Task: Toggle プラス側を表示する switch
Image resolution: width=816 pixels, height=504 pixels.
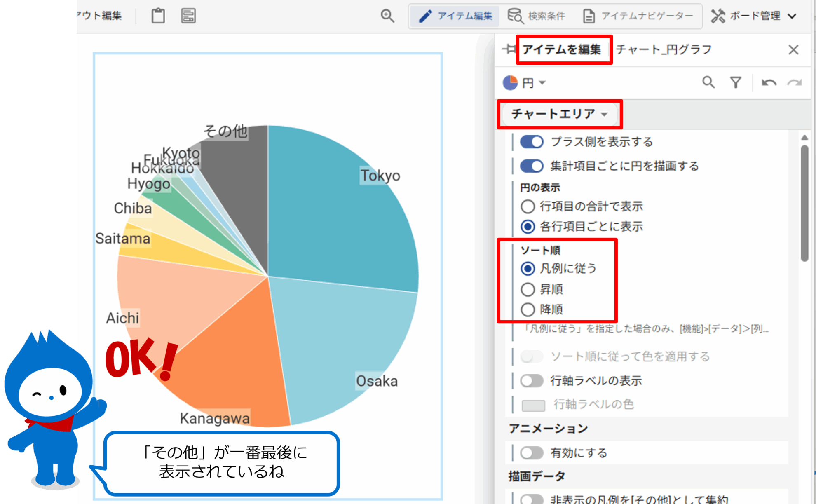Action: click(532, 142)
